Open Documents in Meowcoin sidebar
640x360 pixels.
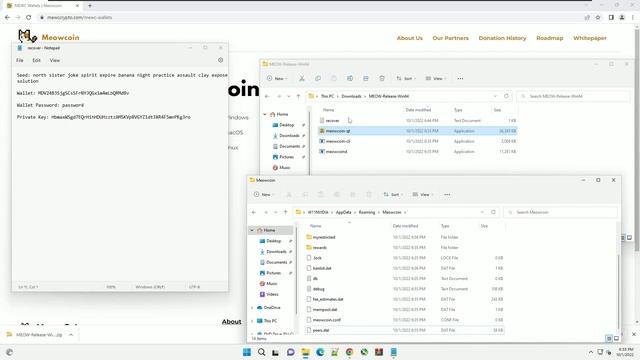(274, 262)
